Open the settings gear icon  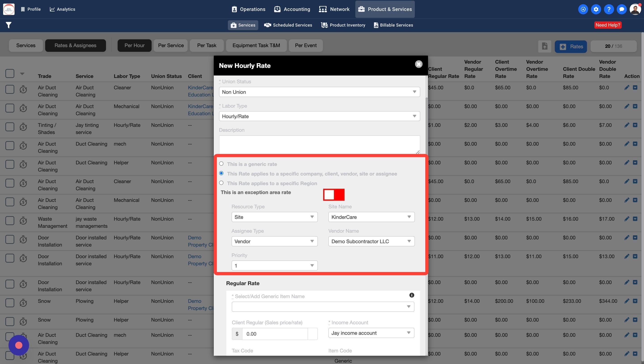[596, 9]
